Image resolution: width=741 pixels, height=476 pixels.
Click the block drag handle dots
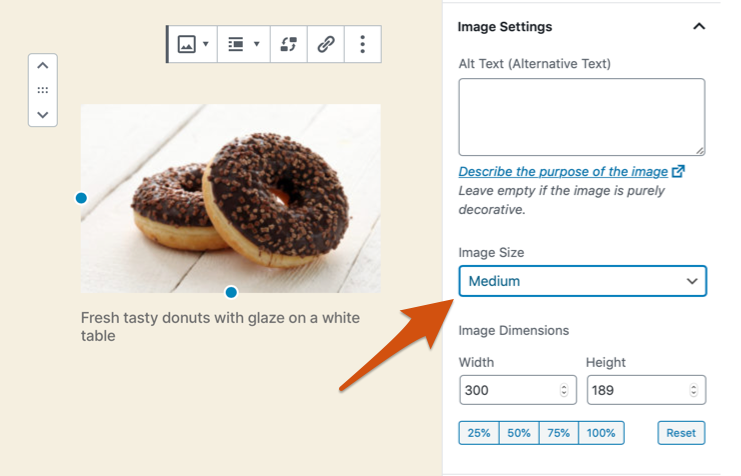(x=42, y=90)
